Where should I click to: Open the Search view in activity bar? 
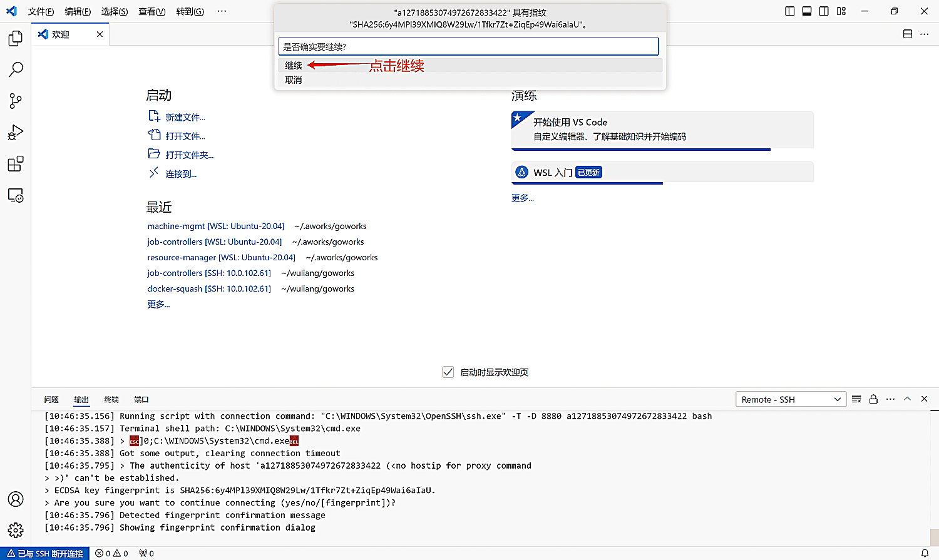(16, 69)
